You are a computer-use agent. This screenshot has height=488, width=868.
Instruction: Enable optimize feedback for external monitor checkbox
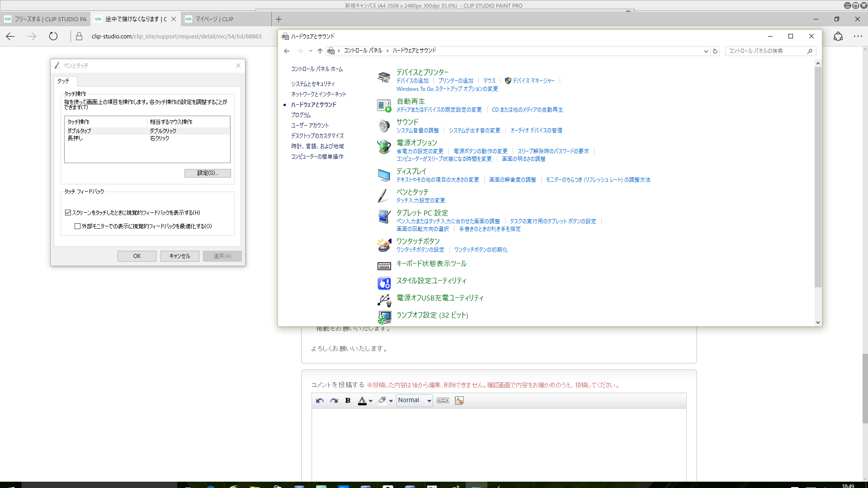click(78, 226)
